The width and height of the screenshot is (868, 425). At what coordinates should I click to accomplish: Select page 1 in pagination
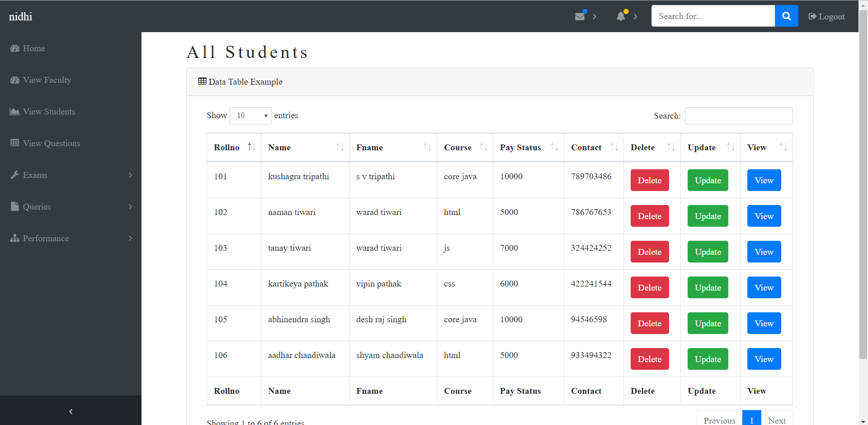751,420
